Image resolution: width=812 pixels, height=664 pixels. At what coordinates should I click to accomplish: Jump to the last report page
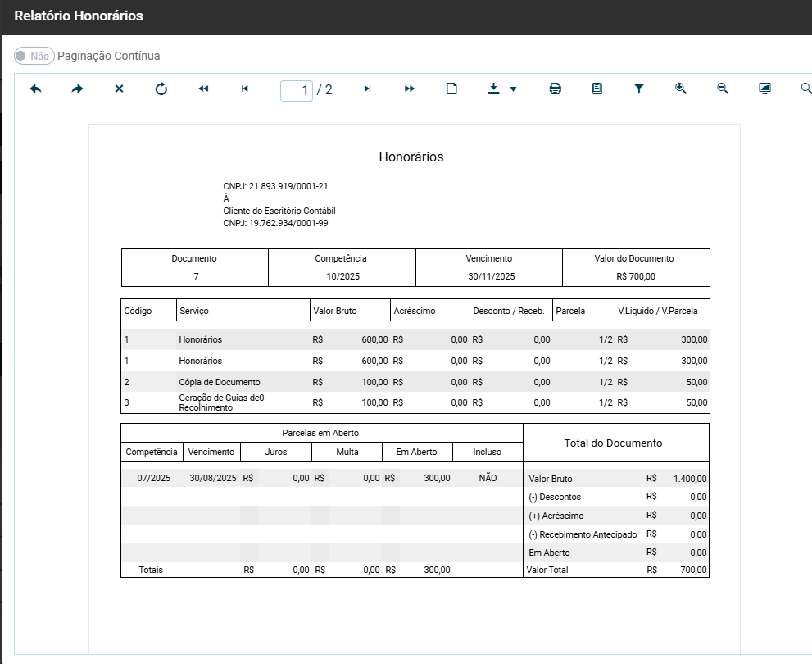tap(410, 89)
